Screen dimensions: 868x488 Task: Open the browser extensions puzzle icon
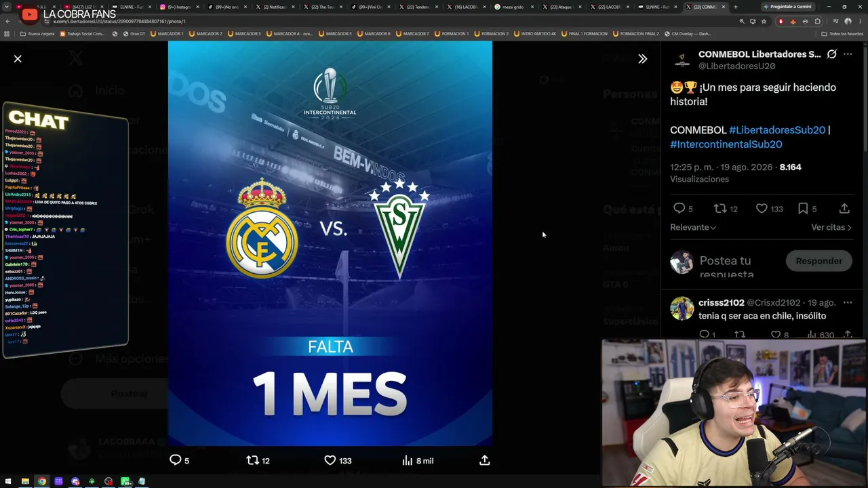pos(818,21)
